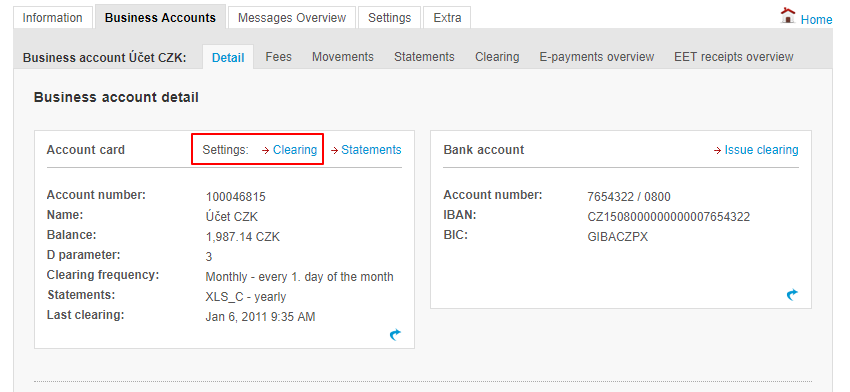
Task: Open the E-payments overview sub-tab
Action: point(597,56)
